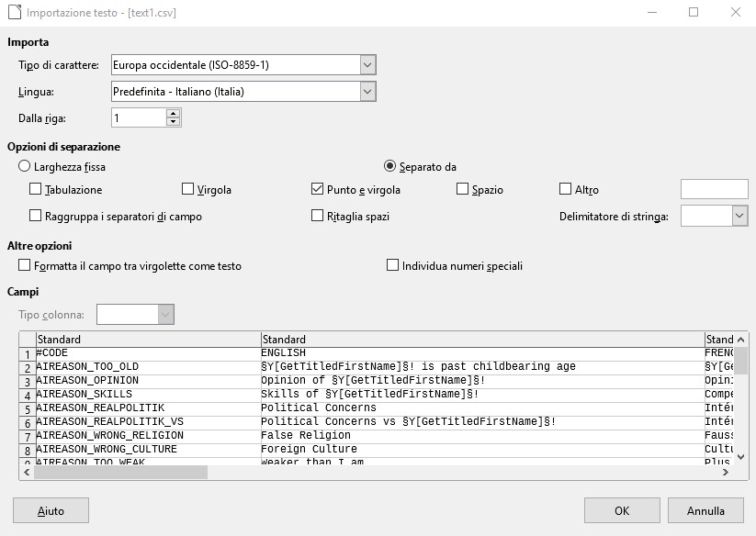This screenshot has height=536, width=756.
Task: Check Formatta il campo tra virgolette come testo
Action: click(24, 265)
